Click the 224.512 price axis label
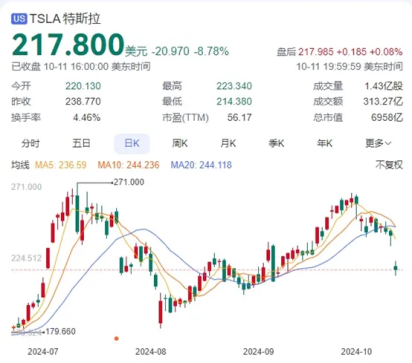 point(26,258)
